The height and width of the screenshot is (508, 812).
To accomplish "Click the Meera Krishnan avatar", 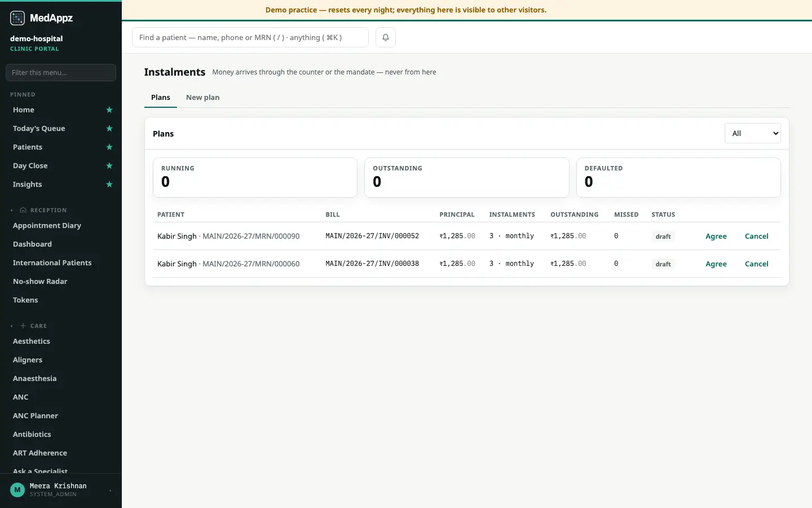I will pyautogui.click(x=17, y=490).
